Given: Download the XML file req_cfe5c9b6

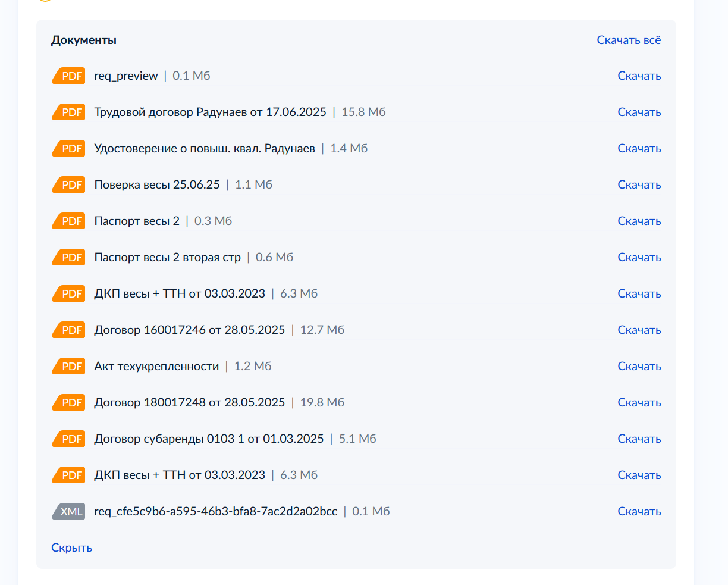Looking at the screenshot, I should point(639,511).
